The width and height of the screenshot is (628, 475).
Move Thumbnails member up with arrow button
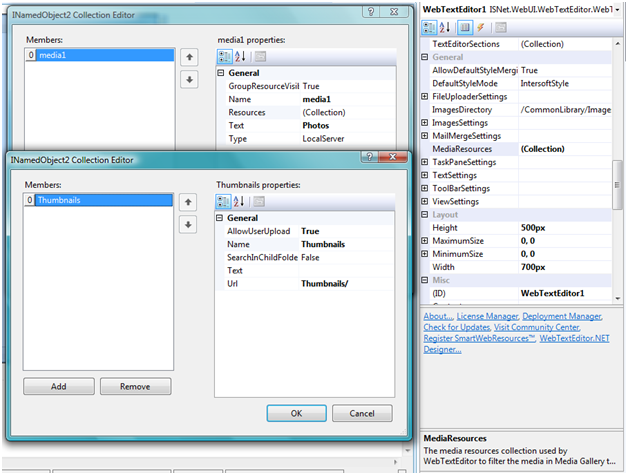coord(187,201)
